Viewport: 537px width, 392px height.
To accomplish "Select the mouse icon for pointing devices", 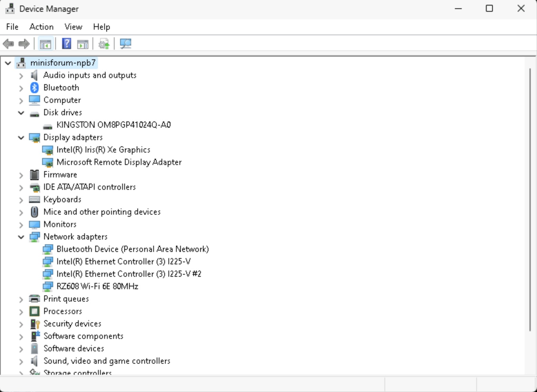I will (34, 212).
